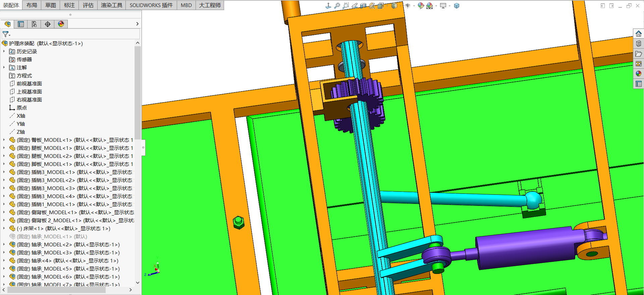Open the Apply Scene dropdown arrow
This screenshot has height=295, width=644.
point(436,6)
